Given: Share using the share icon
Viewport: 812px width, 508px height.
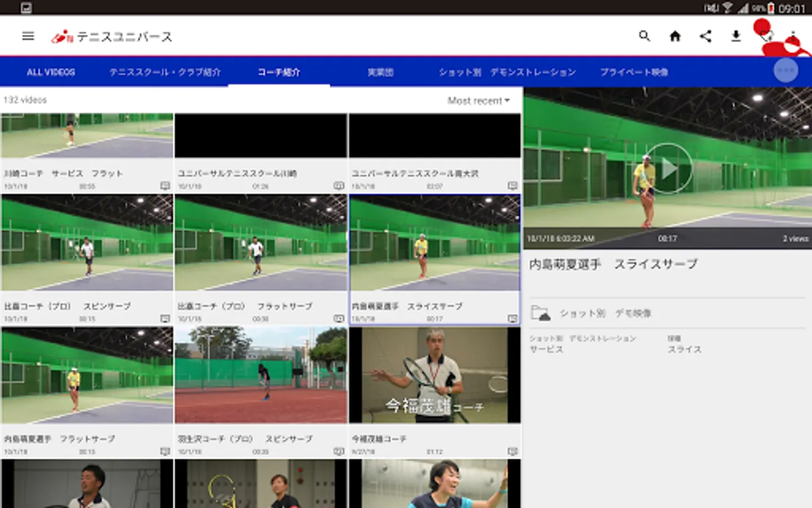Looking at the screenshot, I should point(705,36).
